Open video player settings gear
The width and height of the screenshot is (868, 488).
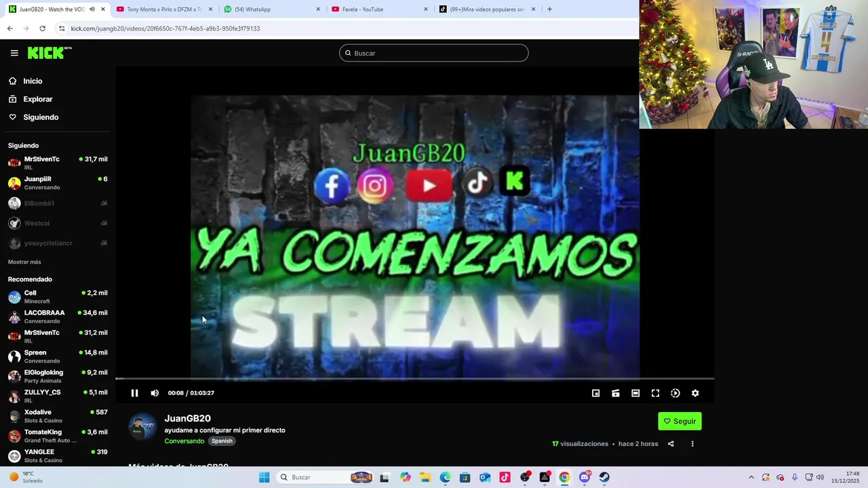point(695,393)
